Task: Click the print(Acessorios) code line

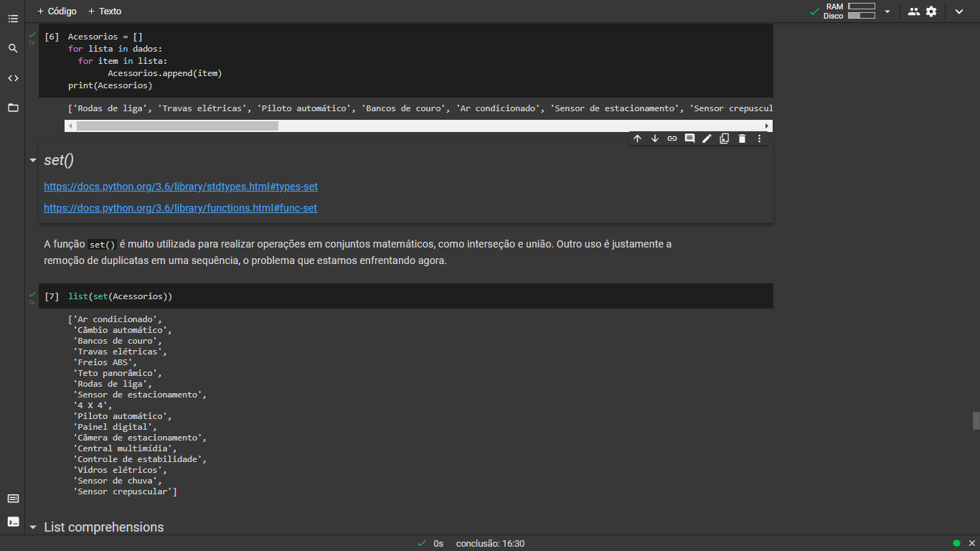Action: pos(110,85)
